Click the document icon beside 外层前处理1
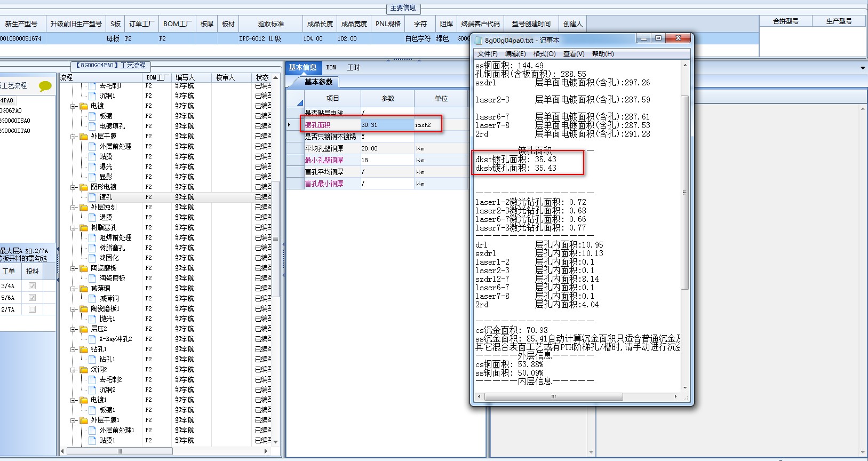This screenshot has width=868, height=461. (x=92, y=431)
